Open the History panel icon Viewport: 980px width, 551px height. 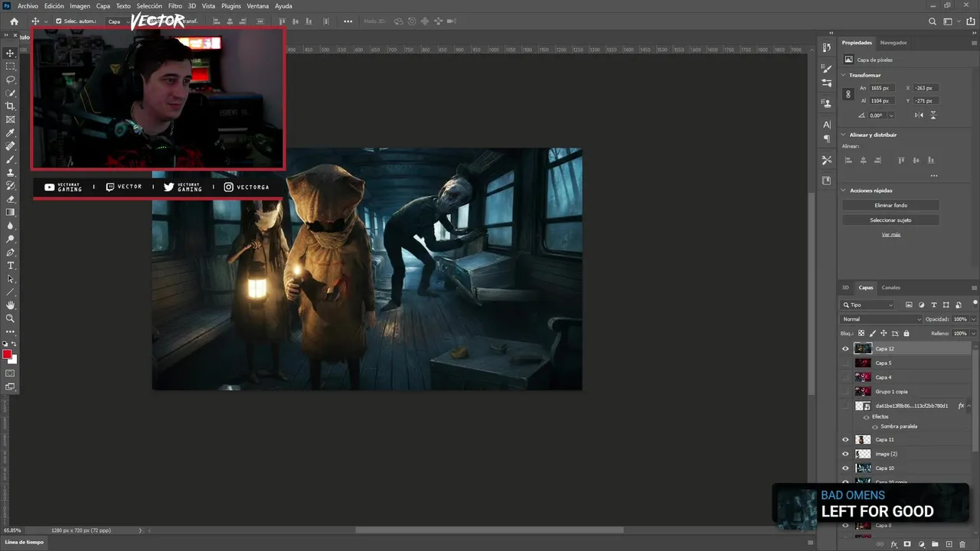coord(827,47)
